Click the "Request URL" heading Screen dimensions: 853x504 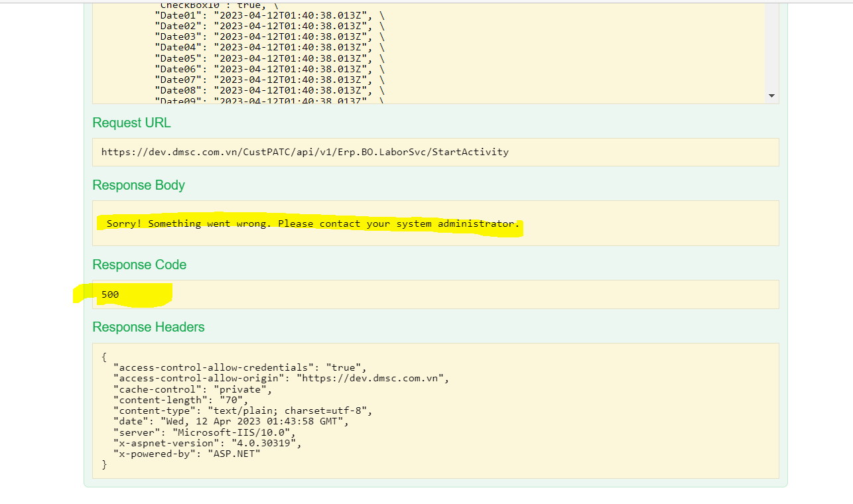(131, 123)
